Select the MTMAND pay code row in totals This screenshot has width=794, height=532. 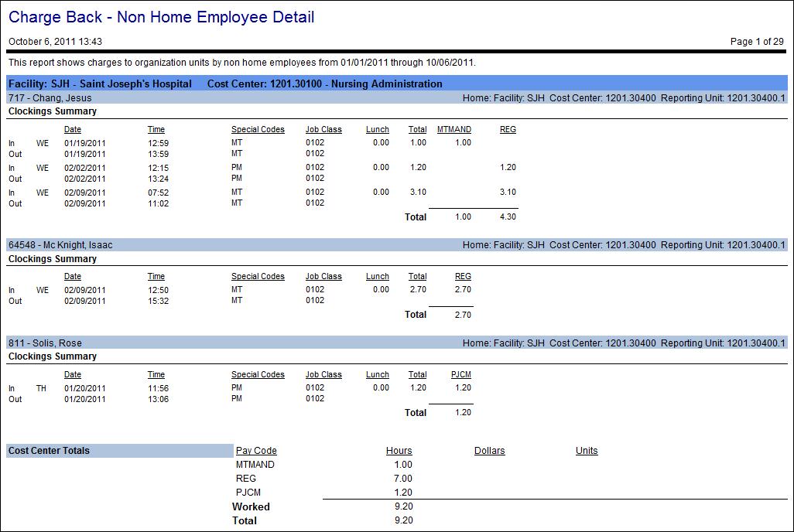coord(255,465)
